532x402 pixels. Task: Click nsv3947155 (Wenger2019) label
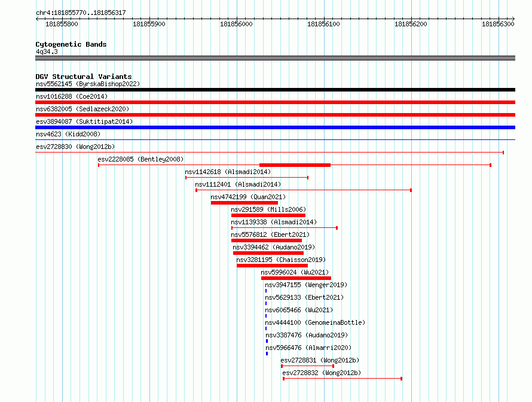point(306,285)
